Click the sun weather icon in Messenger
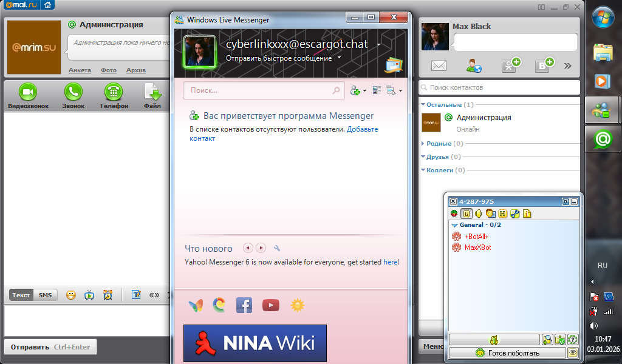The image size is (622, 364). tap(298, 305)
